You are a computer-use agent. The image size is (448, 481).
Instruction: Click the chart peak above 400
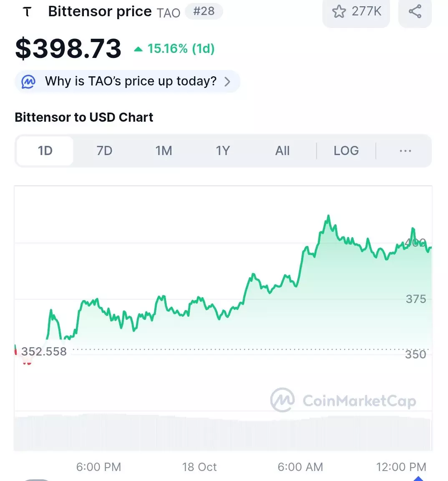click(329, 217)
